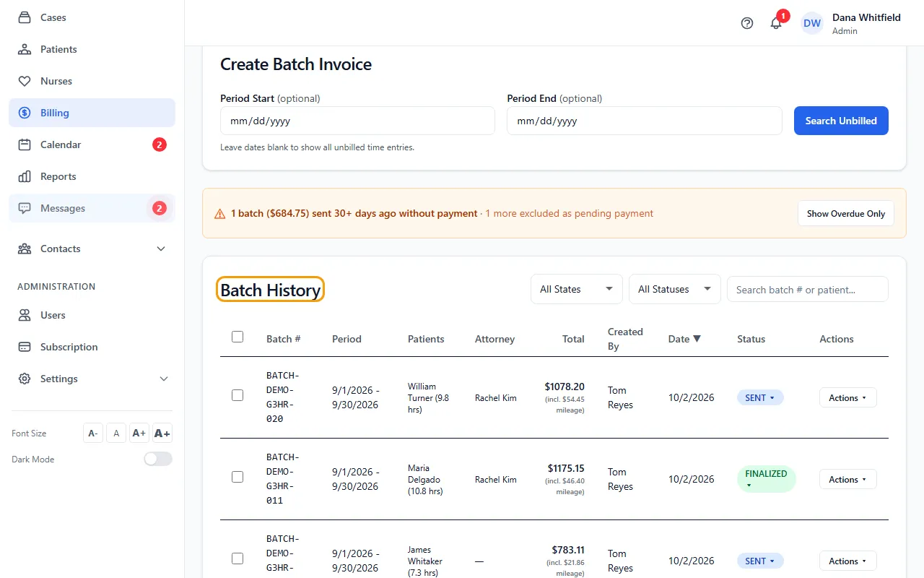This screenshot has height=578, width=924.
Task: Decrease font size with A- button
Action: coord(93,433)
